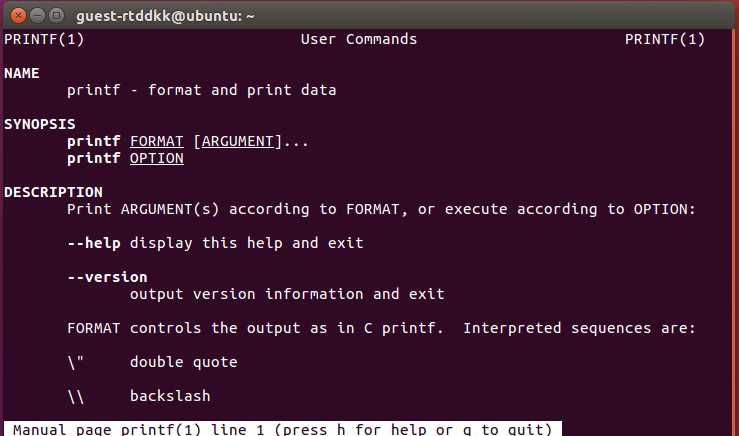Maximize the terminal window

click(57, 16)
